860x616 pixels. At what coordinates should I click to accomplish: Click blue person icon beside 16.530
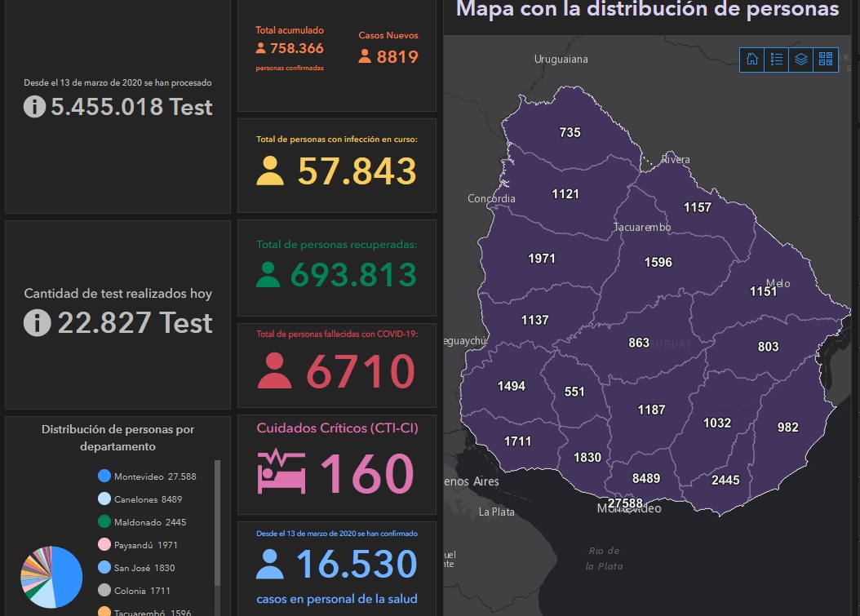point(270,564)
